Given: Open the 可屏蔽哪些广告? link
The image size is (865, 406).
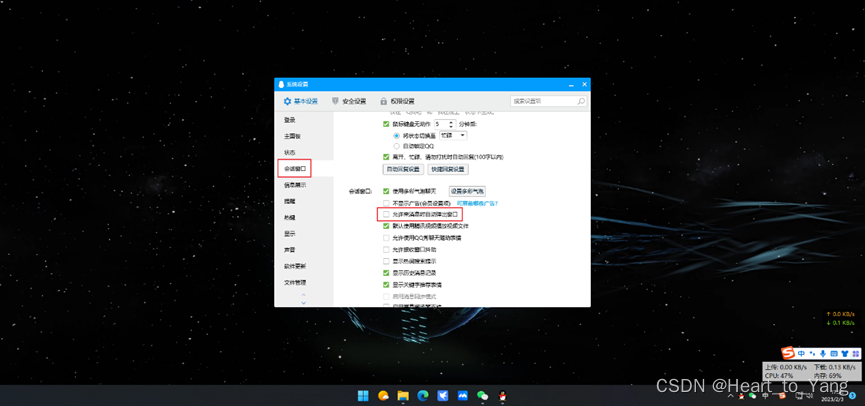Looking at the screenshot, I should (477, 203).
